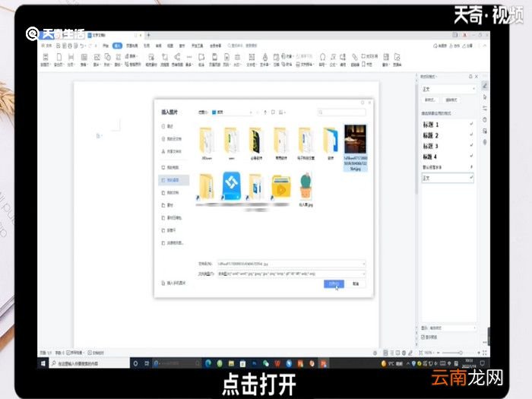Click the 取消 button in dialog

356,283
